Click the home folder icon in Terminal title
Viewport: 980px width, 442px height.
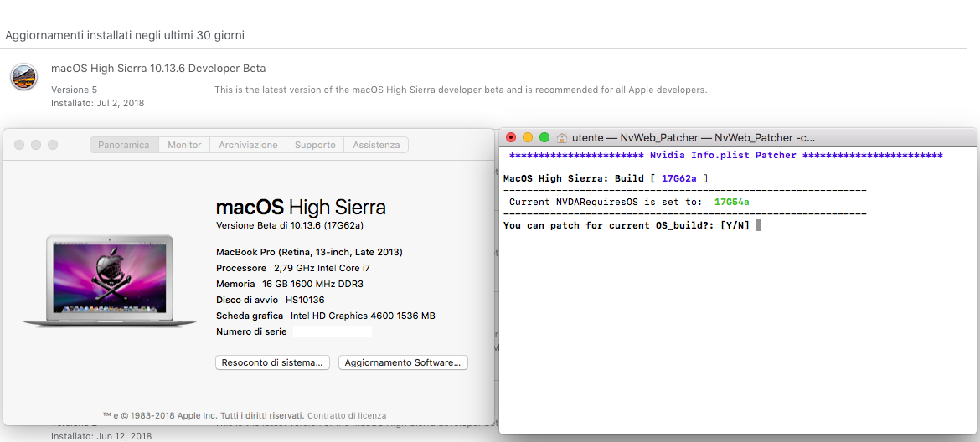(562, 137)
